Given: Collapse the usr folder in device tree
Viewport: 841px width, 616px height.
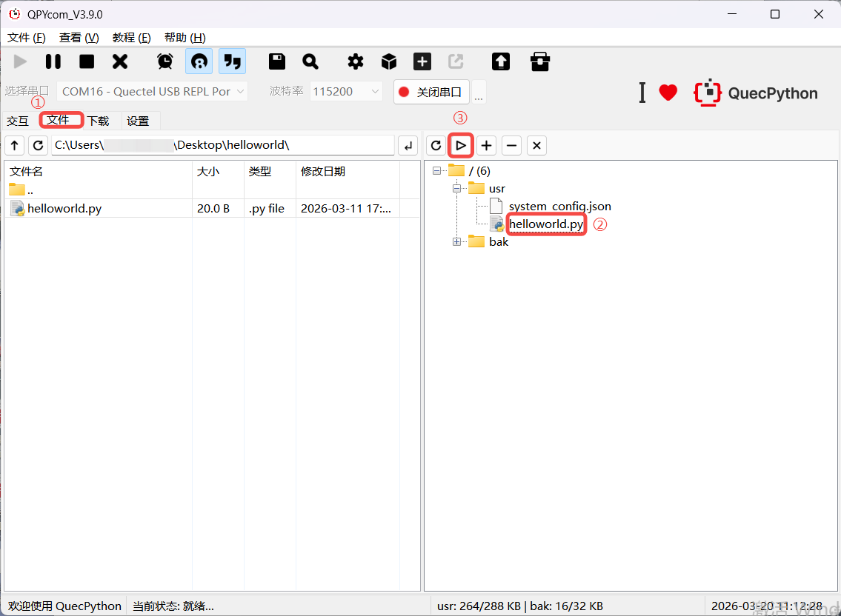Looking at the screenshot, I should click(x=456, y=189).
